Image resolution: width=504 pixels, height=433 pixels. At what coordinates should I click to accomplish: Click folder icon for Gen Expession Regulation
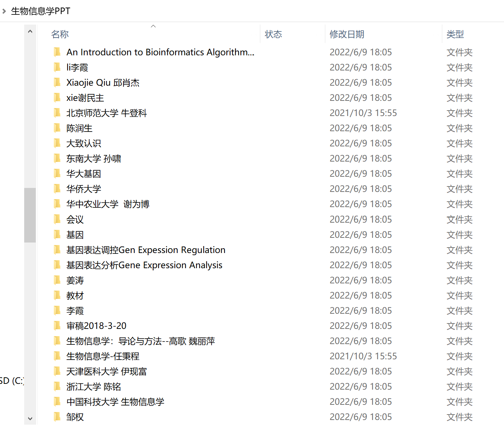[57, 250]
